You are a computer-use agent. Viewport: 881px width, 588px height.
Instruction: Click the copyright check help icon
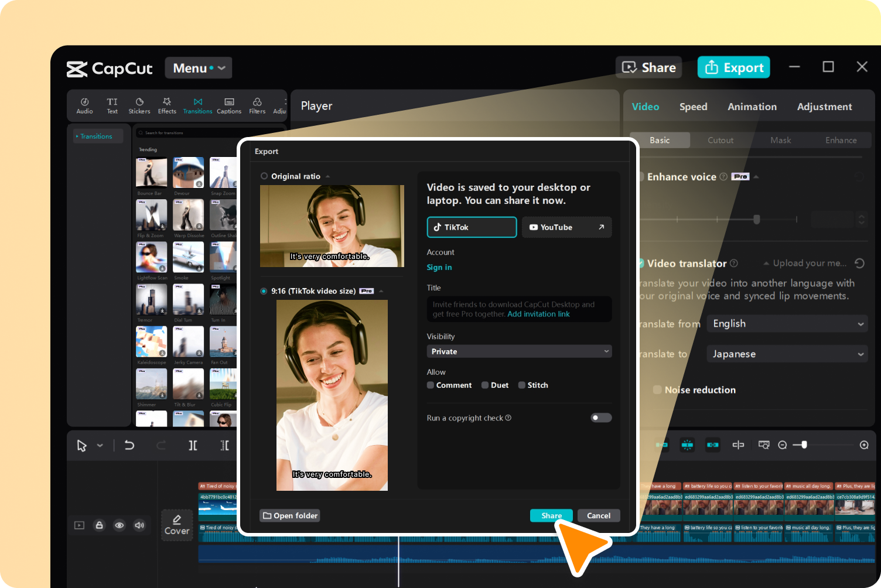(508, 418)
